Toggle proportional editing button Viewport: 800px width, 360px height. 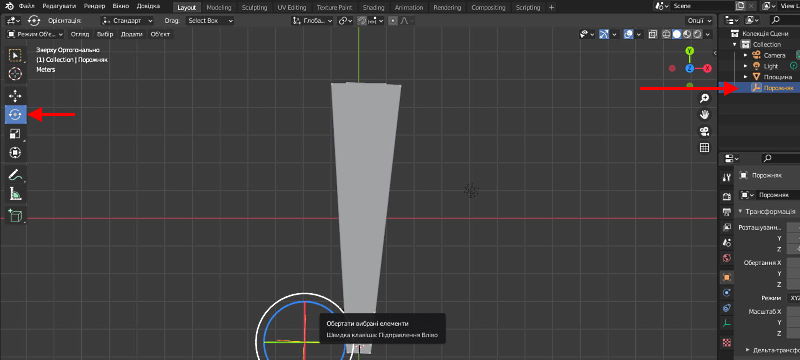tap(392, 21)
